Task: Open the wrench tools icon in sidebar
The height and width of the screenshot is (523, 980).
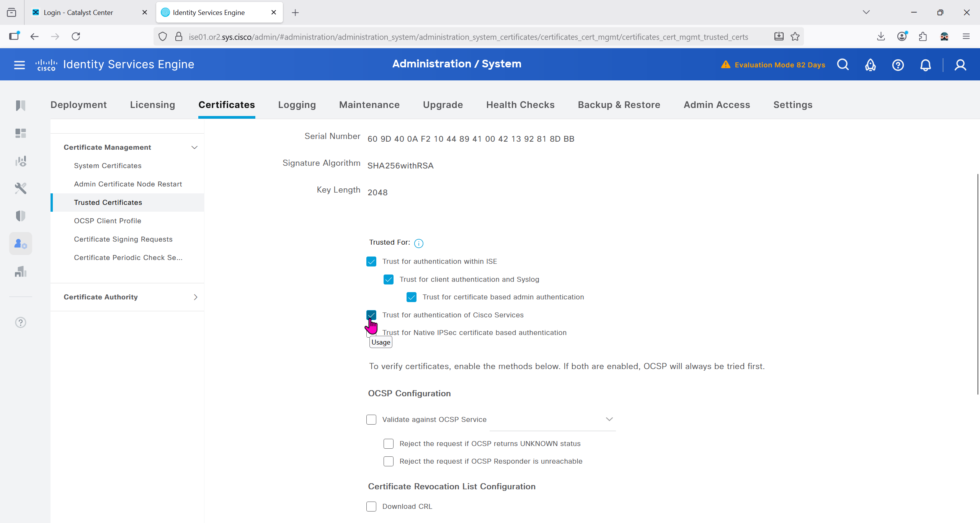Action: pyautogui.click(x=21, y=188)
